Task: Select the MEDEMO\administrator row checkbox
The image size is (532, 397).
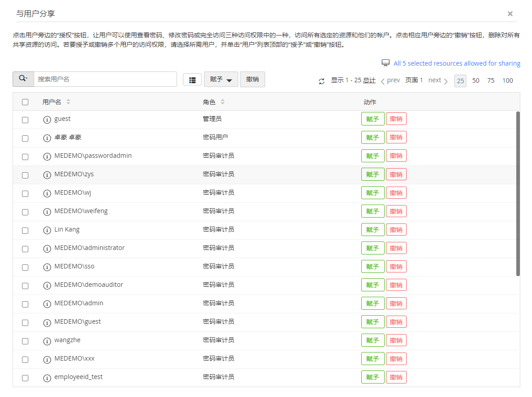Action: click(25, 249)
